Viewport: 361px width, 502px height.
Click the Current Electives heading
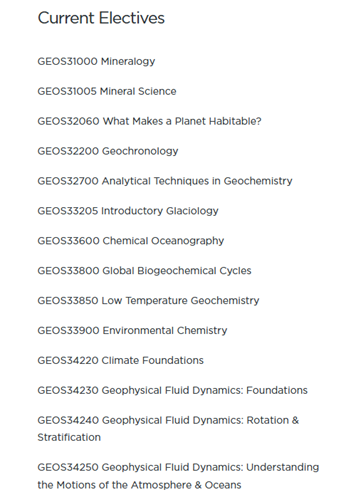[101, 18]
